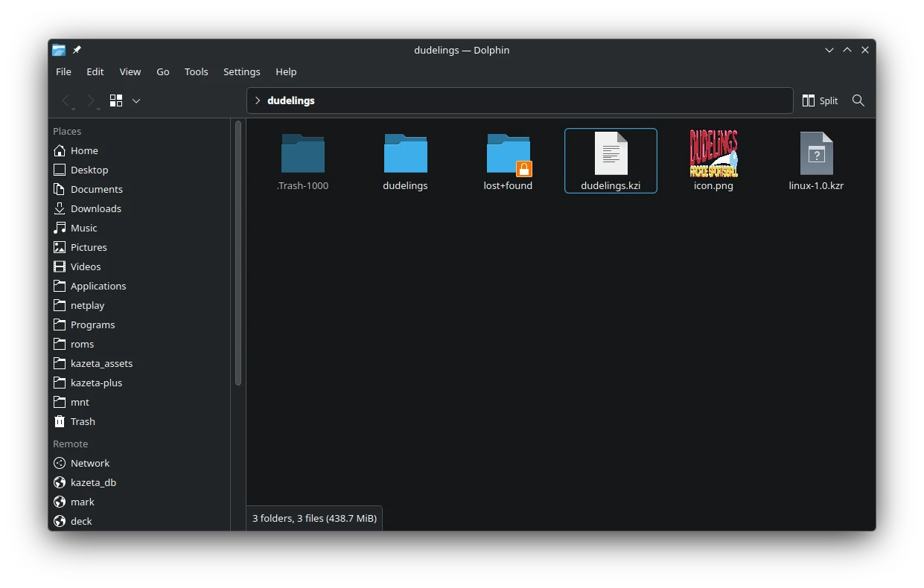Screen dimensions: 924x588
Task: Click the dudelings path in location bar
Action: pyautogui.click(x=291, y=100)
